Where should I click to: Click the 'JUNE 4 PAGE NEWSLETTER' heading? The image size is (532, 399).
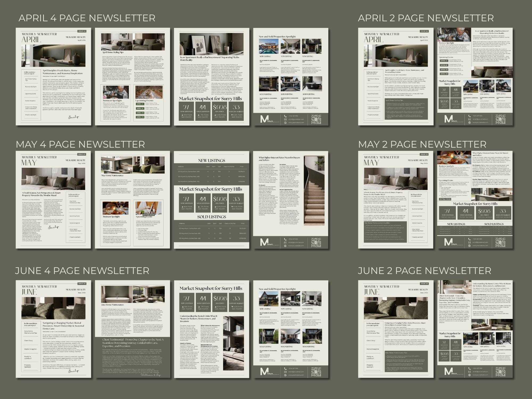point(82,271)
